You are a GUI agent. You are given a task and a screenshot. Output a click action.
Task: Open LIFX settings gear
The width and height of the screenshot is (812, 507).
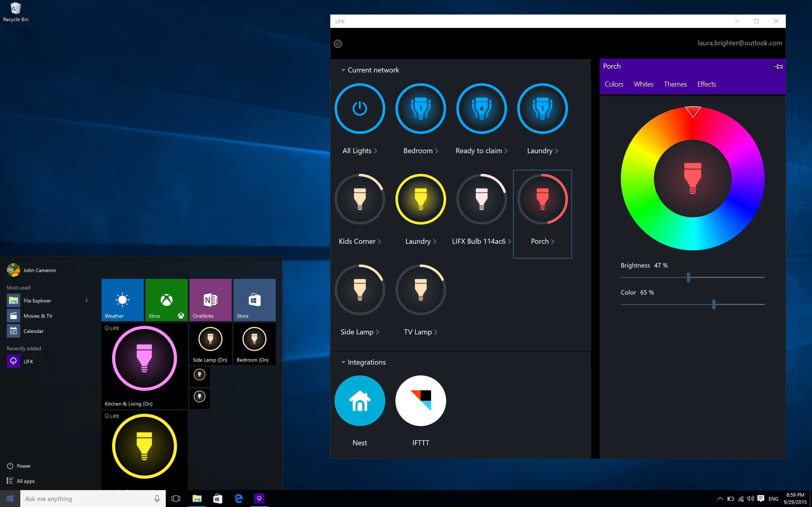338,43
